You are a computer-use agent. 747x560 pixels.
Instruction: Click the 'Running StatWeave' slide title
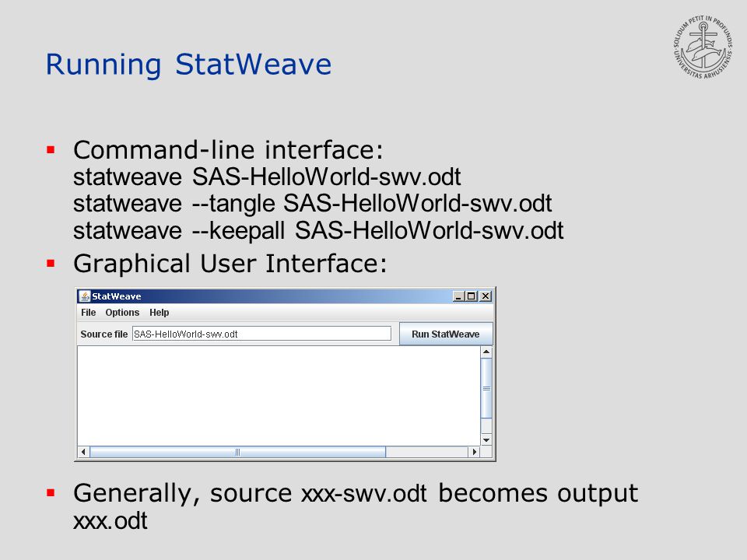(x=188, y=65)
